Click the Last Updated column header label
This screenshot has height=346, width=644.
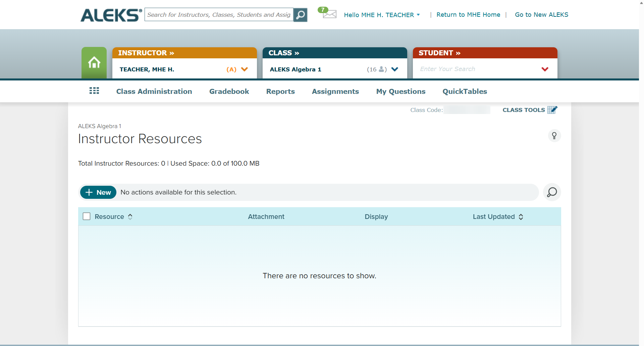[494, 217]
